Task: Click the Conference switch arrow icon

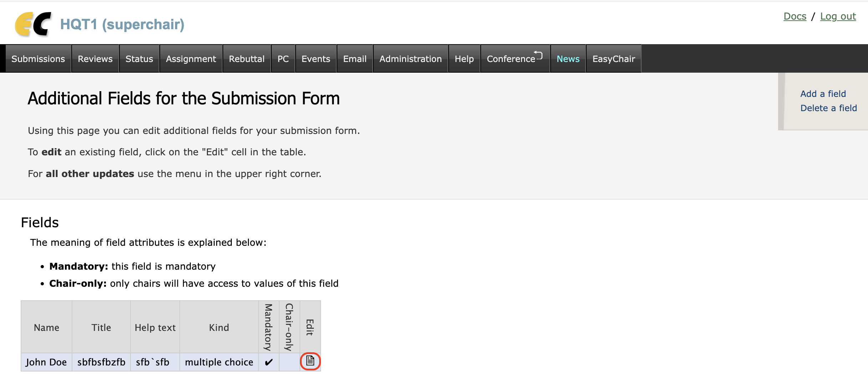Action: click(538, 55)
